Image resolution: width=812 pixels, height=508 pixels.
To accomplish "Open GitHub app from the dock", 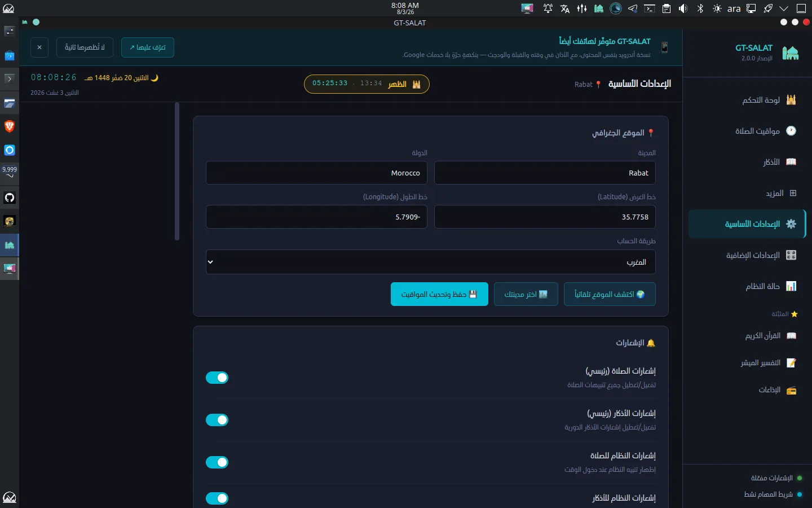I will [x=10, y=198].
